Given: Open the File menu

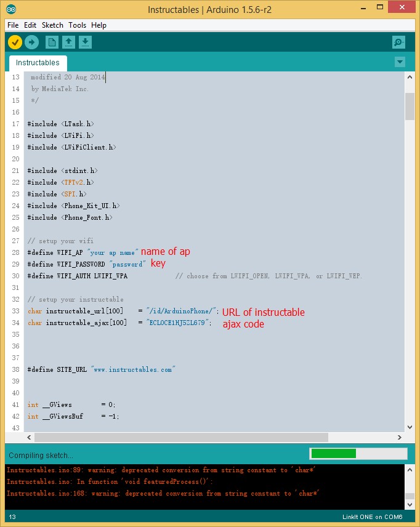Looking at the screenshot, I should tap(13, 25).
